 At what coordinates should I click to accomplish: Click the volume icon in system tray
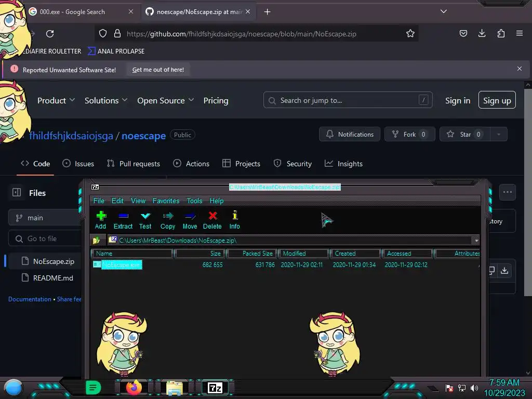[474, 388]
